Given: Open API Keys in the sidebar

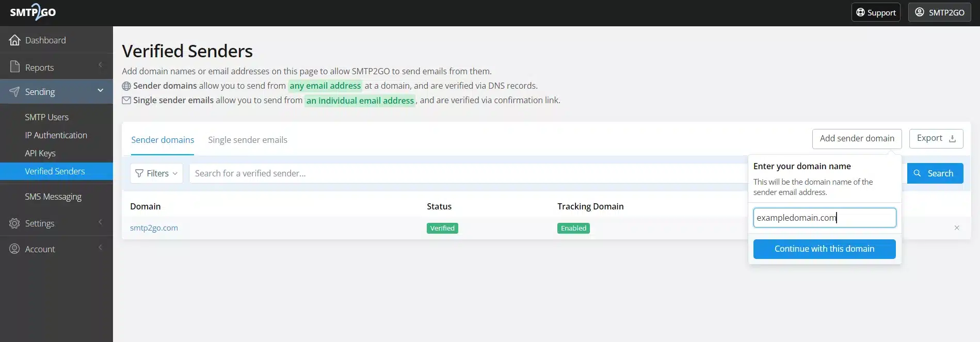Looking at the screenshot, I should pos(40,153).
